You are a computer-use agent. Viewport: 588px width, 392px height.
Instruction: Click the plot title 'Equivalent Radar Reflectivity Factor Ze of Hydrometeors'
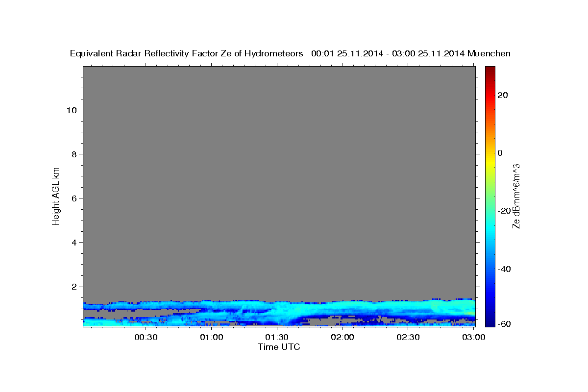point(186,53)
